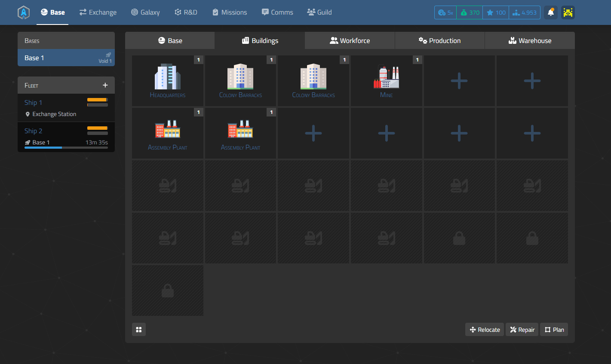Switch to the Workforce tab
The width and height of the screenshot is (611, 364).
tap(350, 40)
